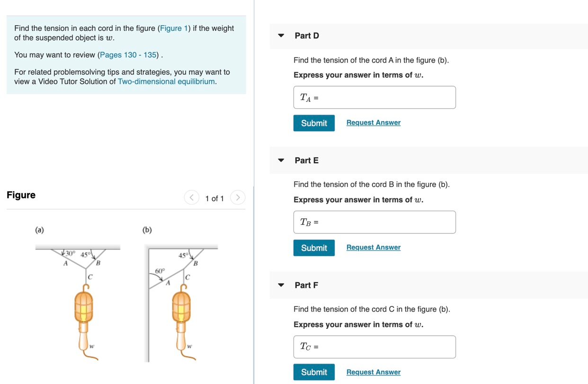This screenshot has height=384, width=588.
Task: Click the TA answer input field
Action: click(x=374, y=97)
